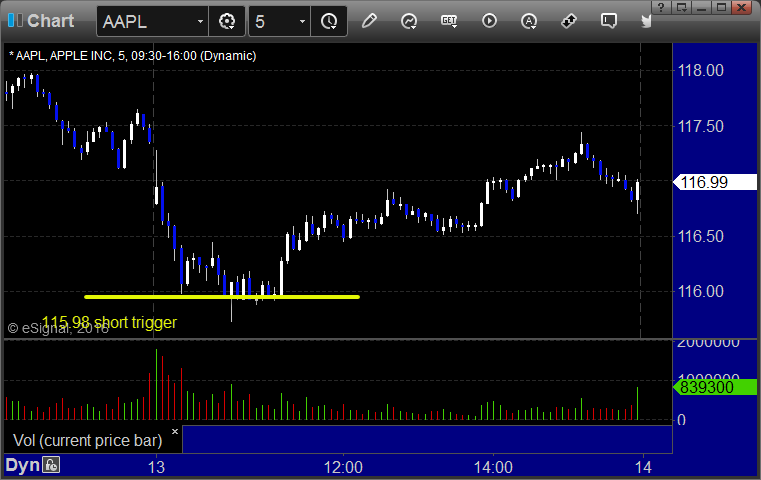Click the 117.50 price axis label

click(x=700, y=126)
